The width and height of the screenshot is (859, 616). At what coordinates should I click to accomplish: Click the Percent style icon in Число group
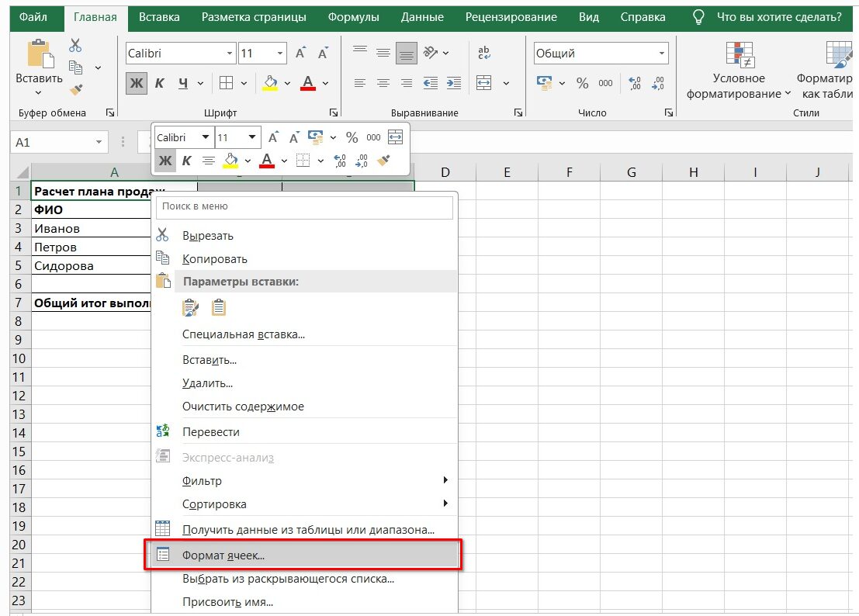click(583, 83)
